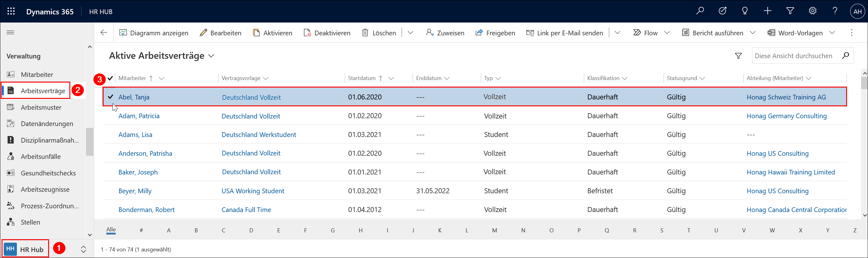Open the Typ column header menu
The width and height of the screenshot is (868, 258).
pyautogui.click(x=498, y=78)
